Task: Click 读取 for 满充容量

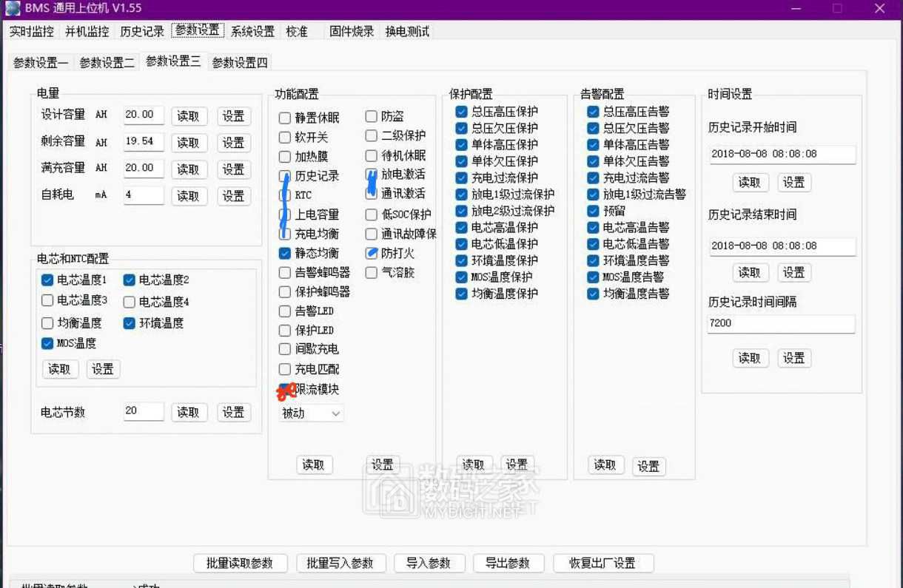Action: click(189, 169)
